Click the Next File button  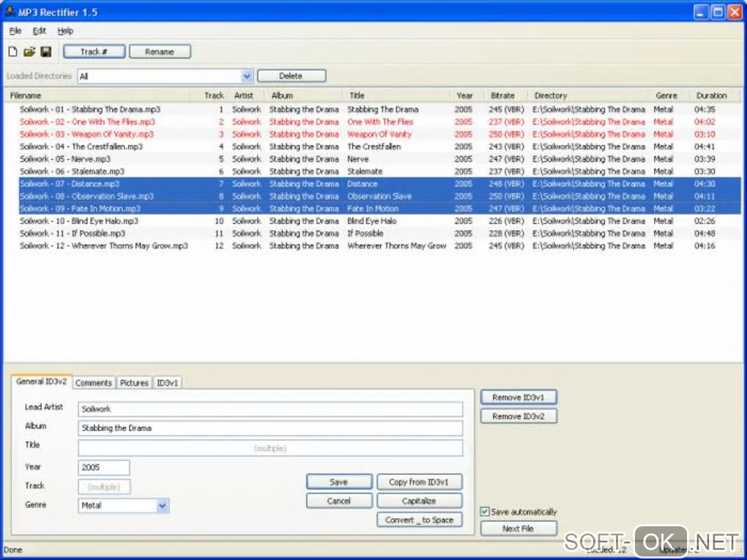coord(519,529)
